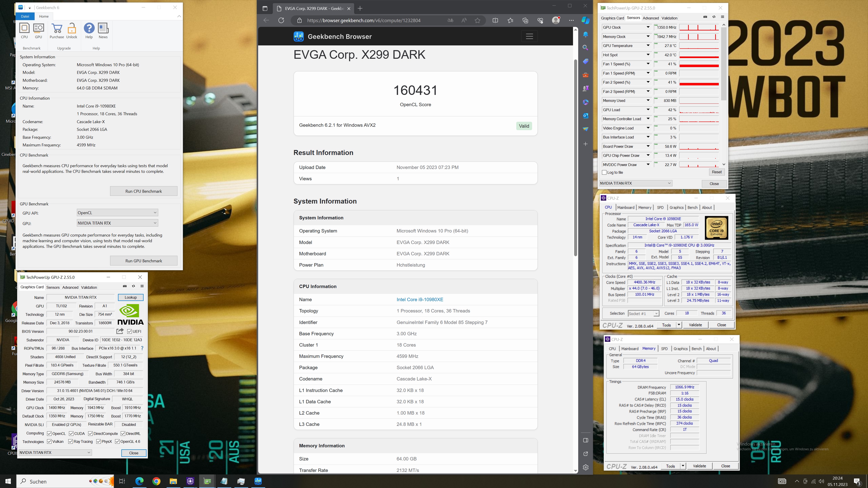
Task: Click the browser refresh icon
Action: click(281, 21)
